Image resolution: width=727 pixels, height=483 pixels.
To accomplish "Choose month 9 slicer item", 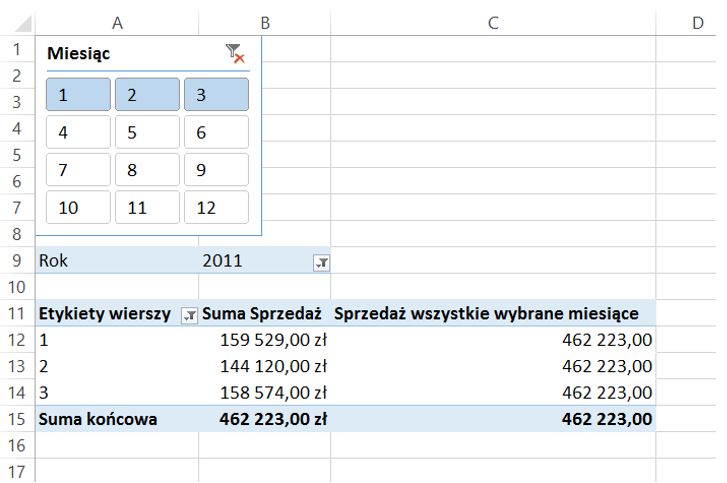I will (216, 170).
